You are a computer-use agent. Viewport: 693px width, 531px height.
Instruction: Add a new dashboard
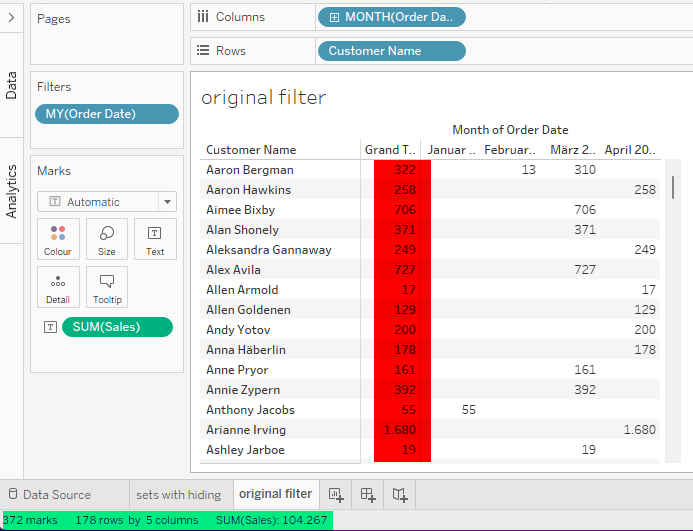click(x=368, y=494)
